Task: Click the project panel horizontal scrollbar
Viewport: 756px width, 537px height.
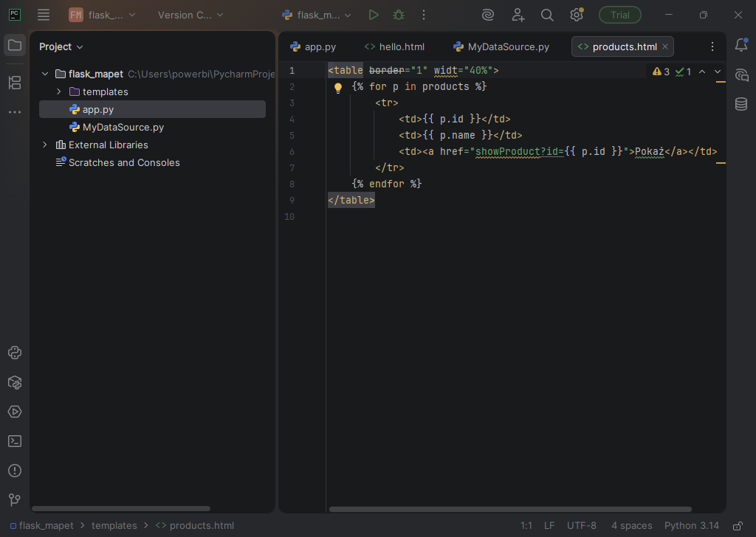Action: [x=121, y=508]
